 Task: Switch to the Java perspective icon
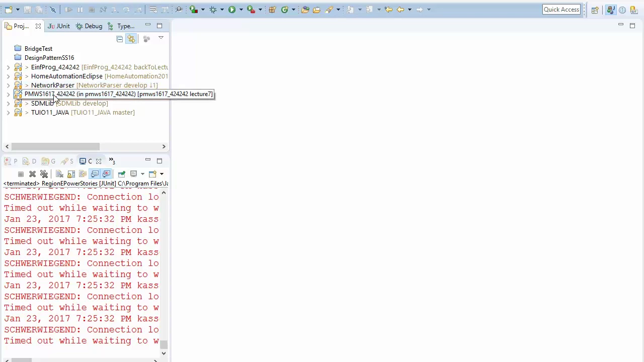[611, 10]
